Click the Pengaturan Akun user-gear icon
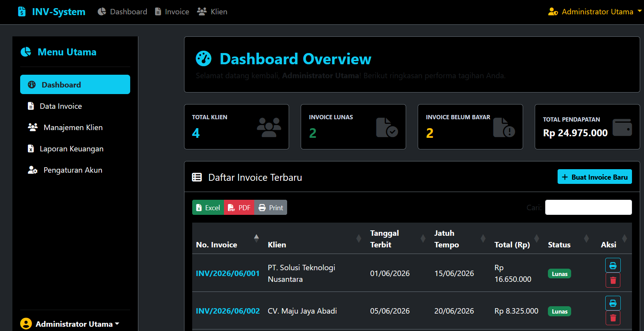The height and width of the screenshot is (331, 644). coord(33,170)
